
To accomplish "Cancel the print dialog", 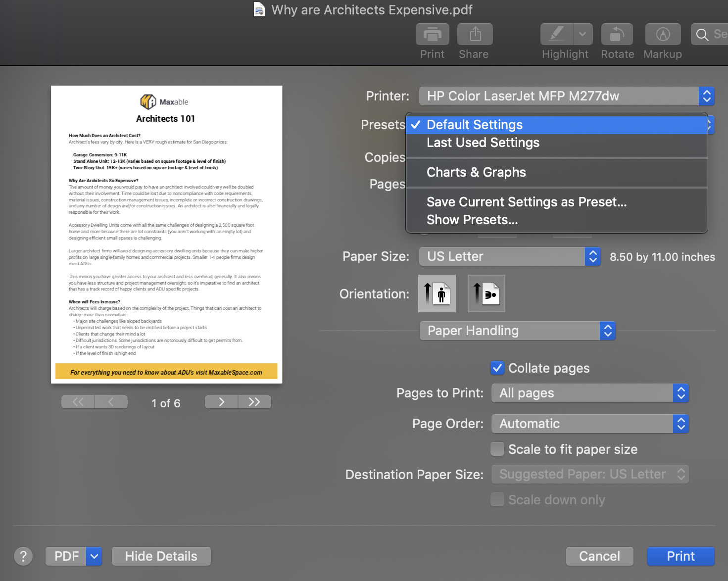I will [600, 556].
